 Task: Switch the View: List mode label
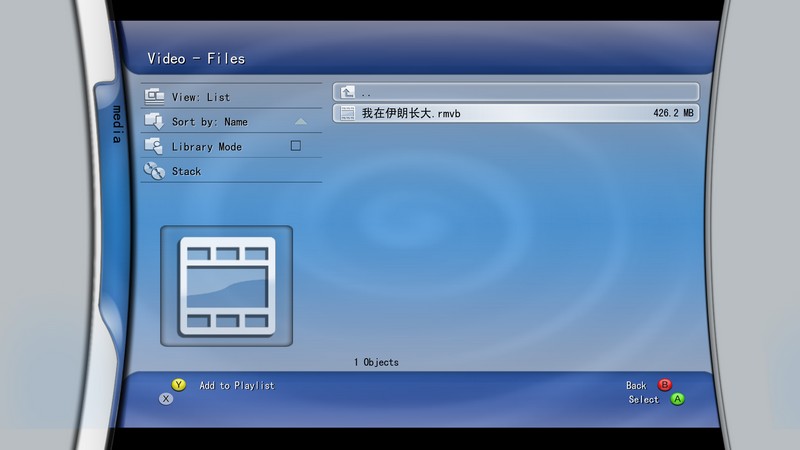[x=200, y=97]
